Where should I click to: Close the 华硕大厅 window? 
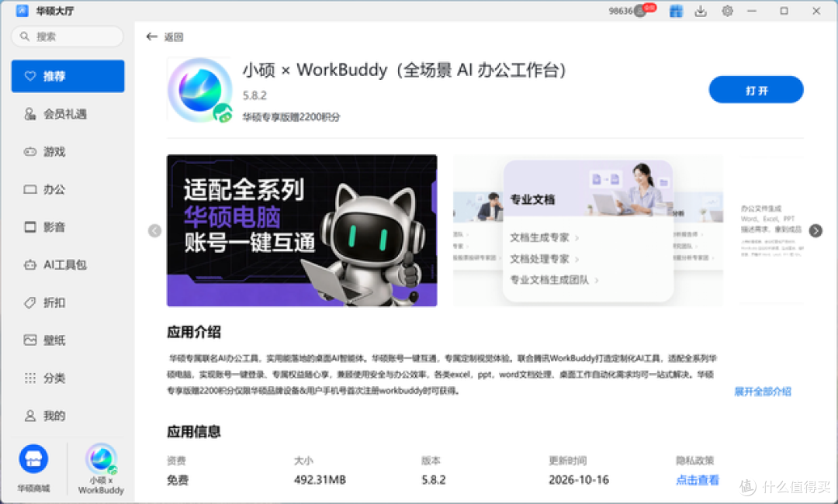[816, 11]
